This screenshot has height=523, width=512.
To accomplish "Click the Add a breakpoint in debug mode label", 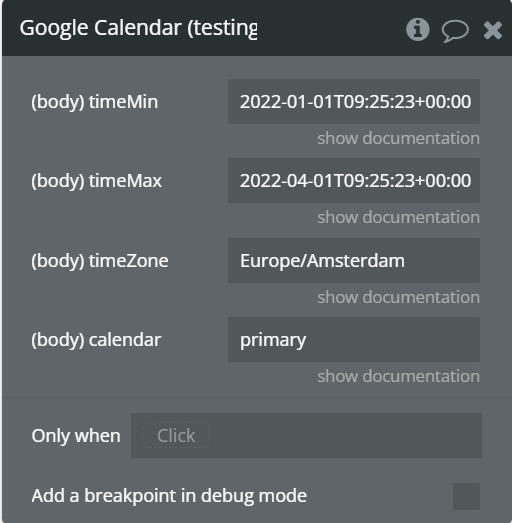I will [x=169, y=496].
